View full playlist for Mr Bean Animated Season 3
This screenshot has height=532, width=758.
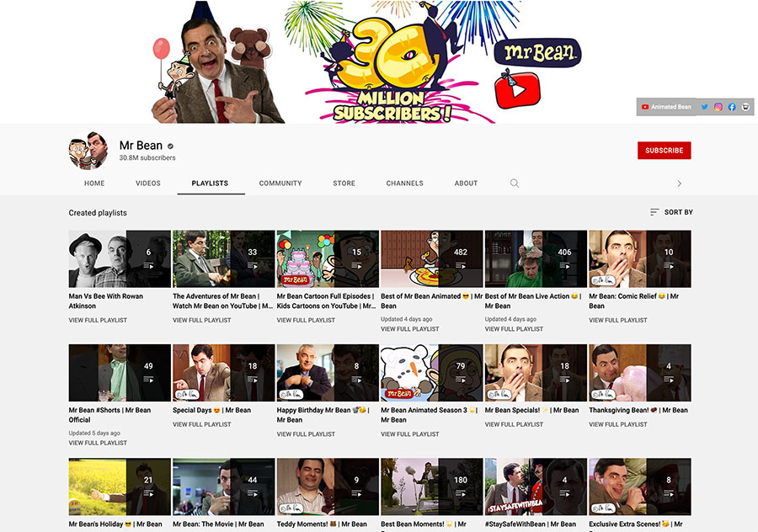tap(410, 434)
